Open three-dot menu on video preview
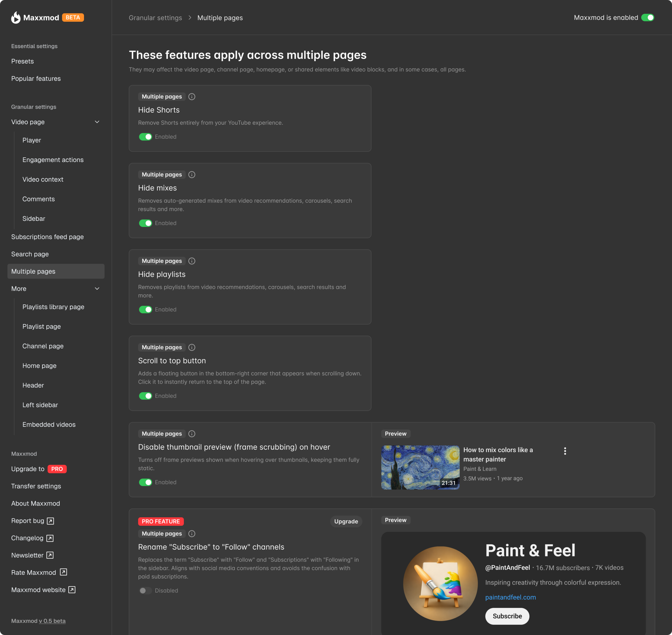This screenshot has width=672, height=635. click(565, 451)
